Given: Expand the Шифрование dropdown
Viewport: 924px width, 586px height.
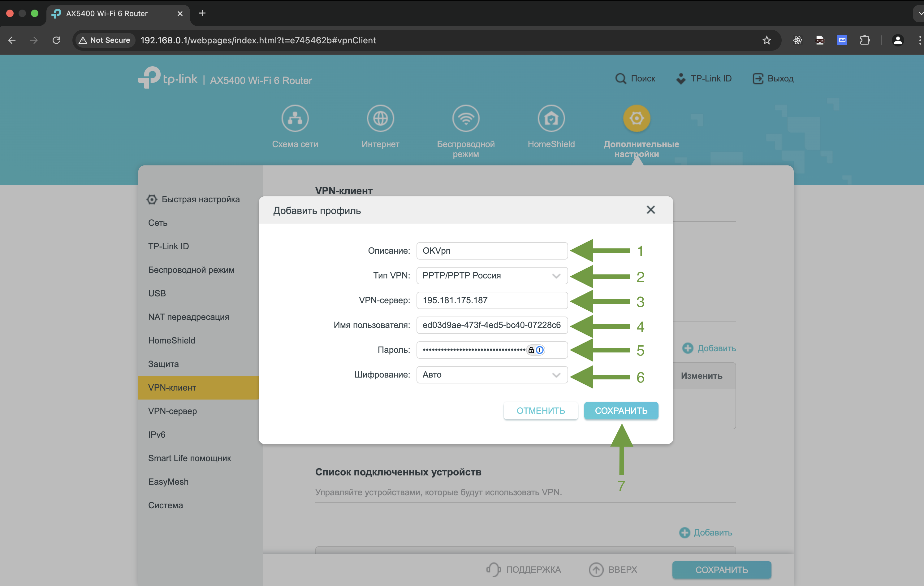Looking at the screenshot, I should (556, 375).
